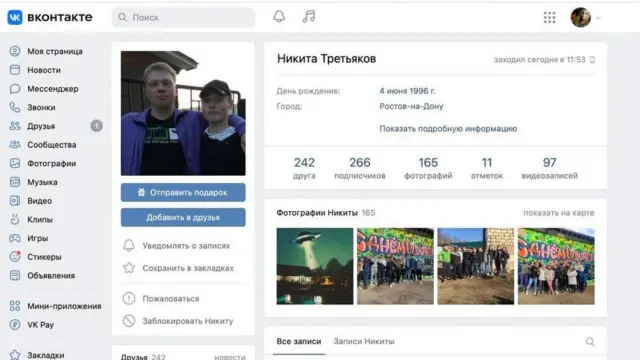Image resolution: width=640 pixels, height=360 pixels.
Task: Focus the Поиск search field
Action: (184, 18)
